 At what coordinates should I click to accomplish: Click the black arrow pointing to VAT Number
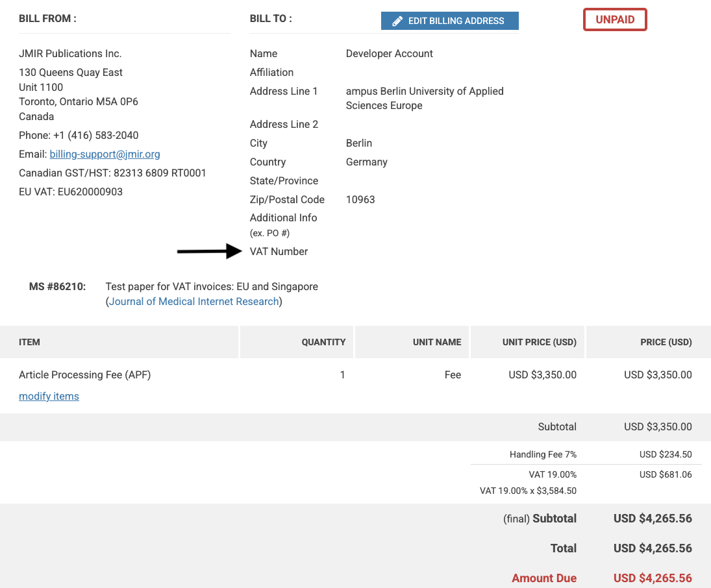[209, 251]
